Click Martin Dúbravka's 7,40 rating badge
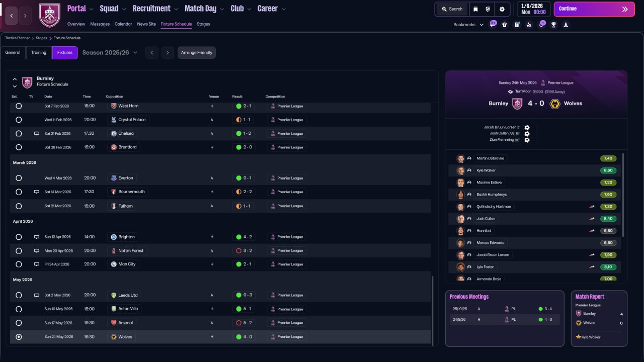644x362 pixels. (608, 158)
